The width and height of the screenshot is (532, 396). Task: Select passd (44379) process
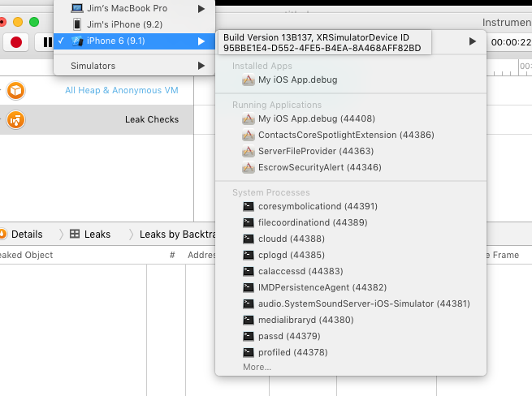point(351,336)
